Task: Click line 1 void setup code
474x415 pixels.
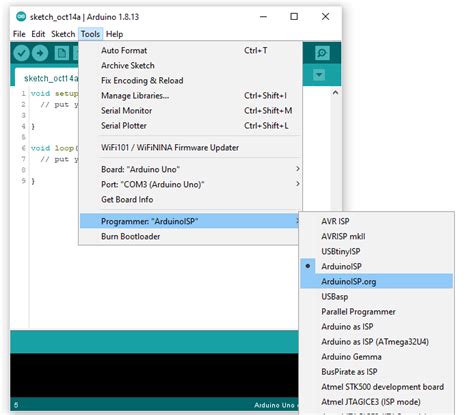Action: point(54,93)
